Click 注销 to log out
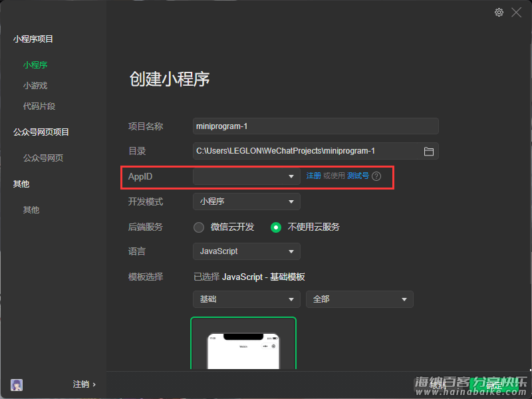 pos(84,384)
